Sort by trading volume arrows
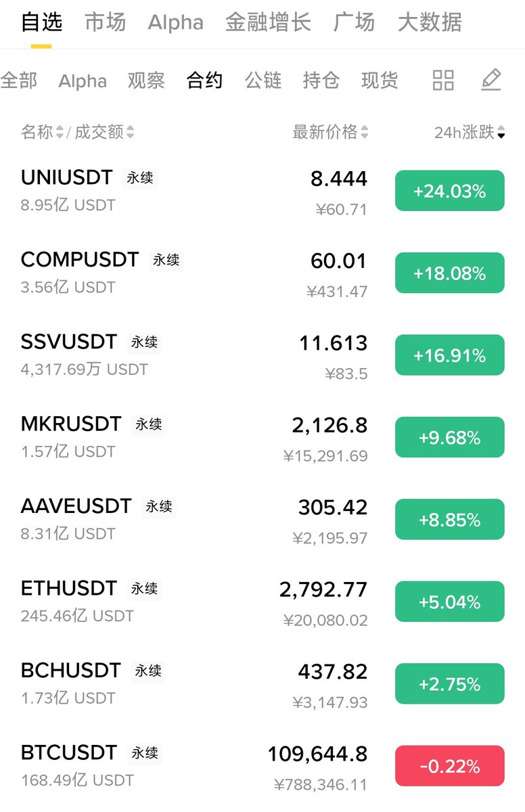The image size is (525, 812). tap(130, 132)
